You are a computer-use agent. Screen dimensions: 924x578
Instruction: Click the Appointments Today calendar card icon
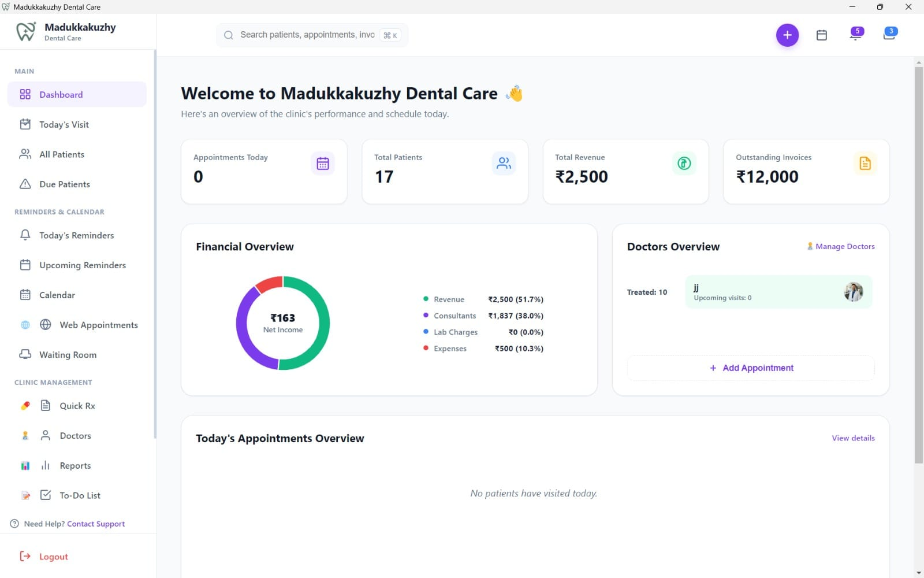323,164
